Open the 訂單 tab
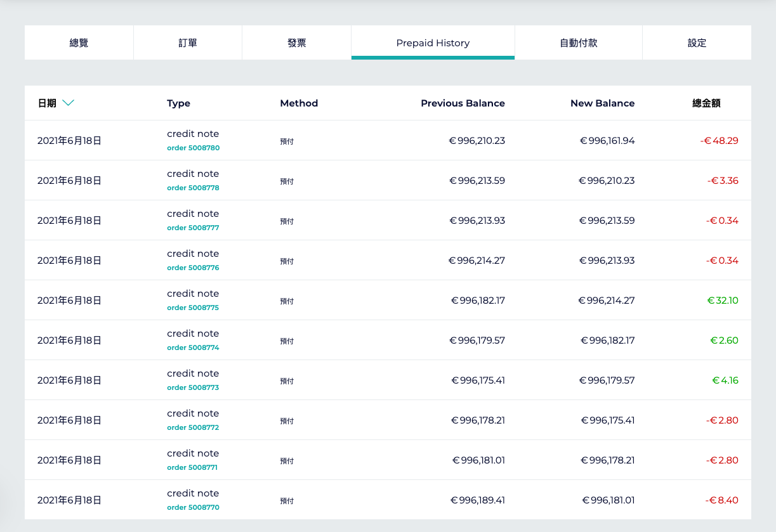776x532 pixels. (188, 43)
